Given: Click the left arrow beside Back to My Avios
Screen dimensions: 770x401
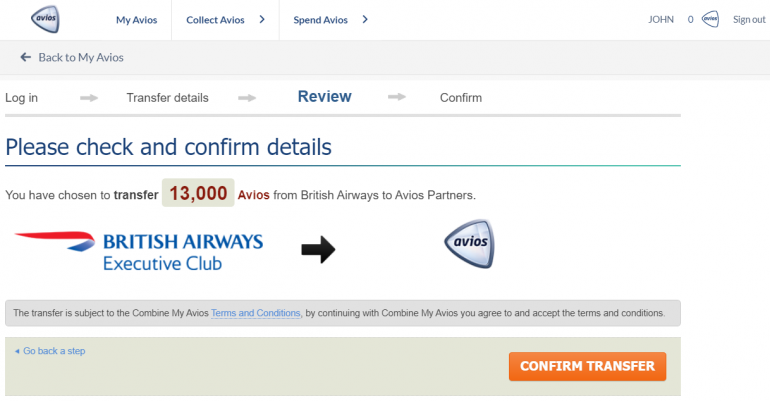Looking at the screenshot, I should click(x=26, y=58).
